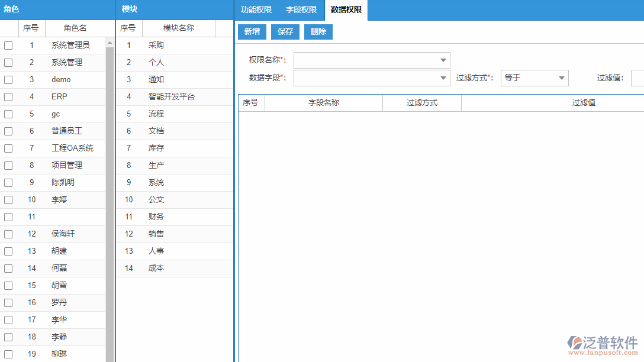
Task: Check the checkbox for ERP role
Action: click(x=8, y=96)
